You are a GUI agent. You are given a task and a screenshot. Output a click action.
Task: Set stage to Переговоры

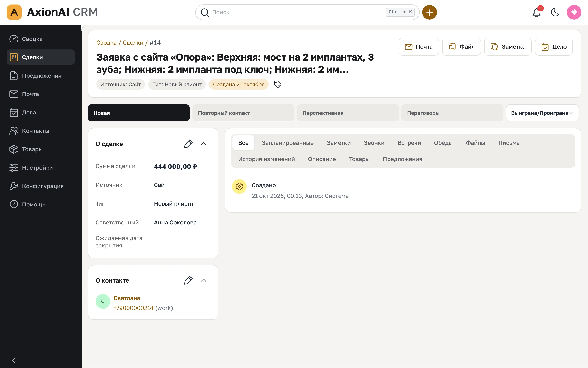[452, 113]
